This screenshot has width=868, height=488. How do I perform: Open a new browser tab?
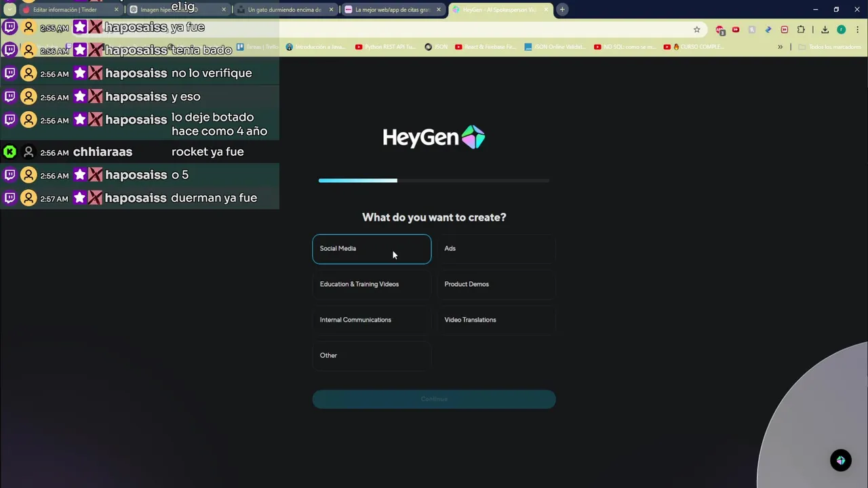pos(562,10)
